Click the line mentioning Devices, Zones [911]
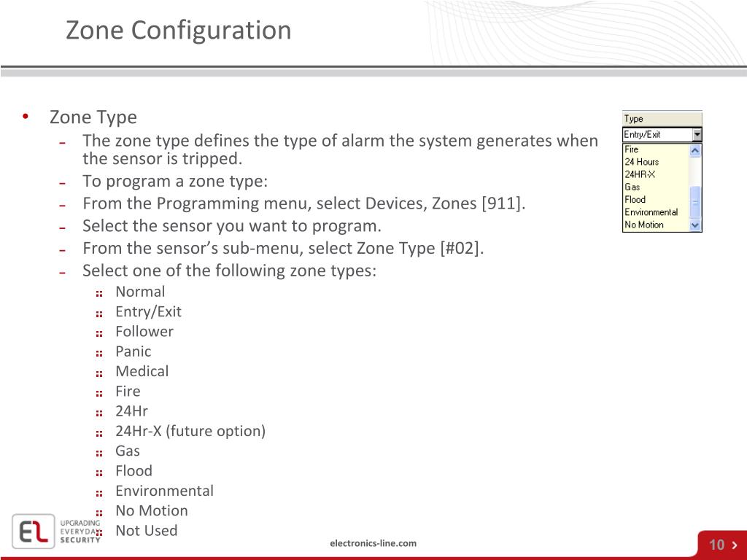The image size is (747, 560). pos(304,204)
